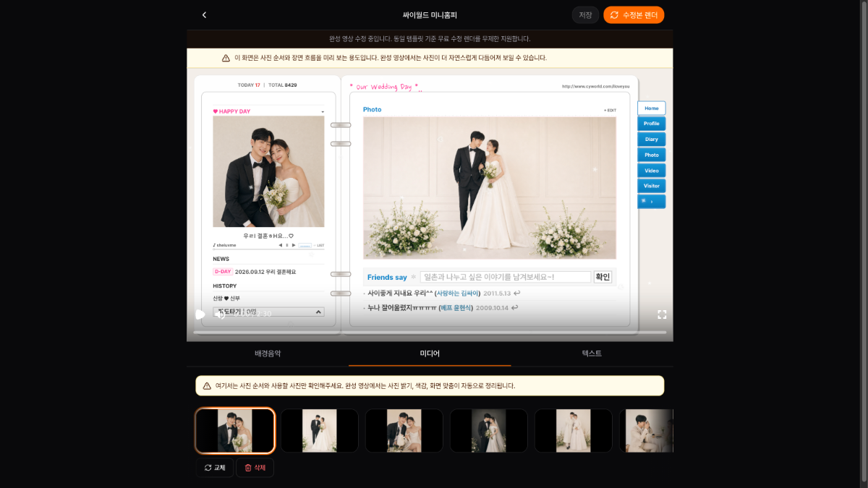Viewport: 868px width, 488px height.
Task: Mute the video with the speaker icon
Action: tap(220, 314)
